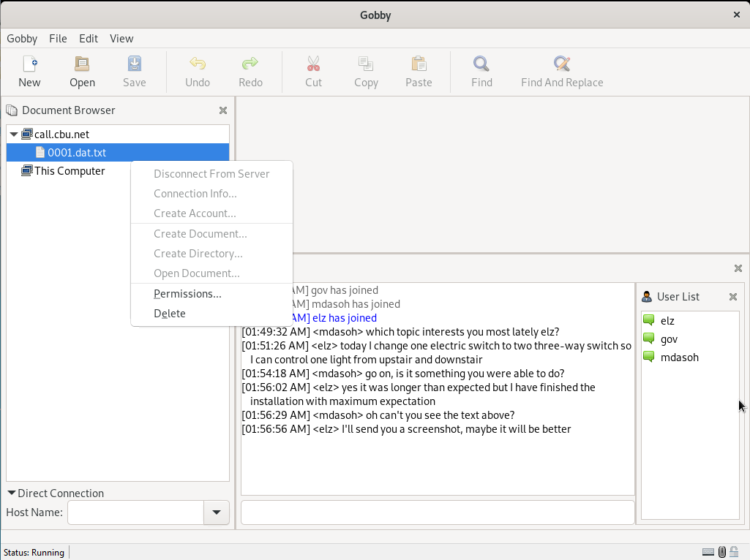Focus the Host Name input field

click(x=136, y=512)
